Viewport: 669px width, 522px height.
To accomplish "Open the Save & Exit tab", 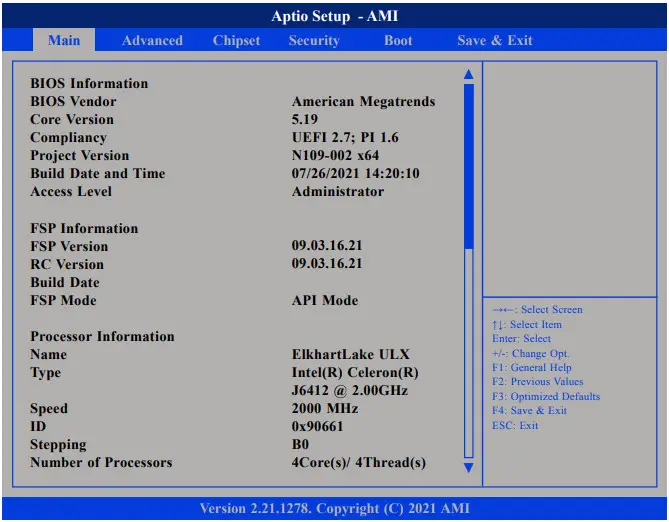I will (495, 41).
